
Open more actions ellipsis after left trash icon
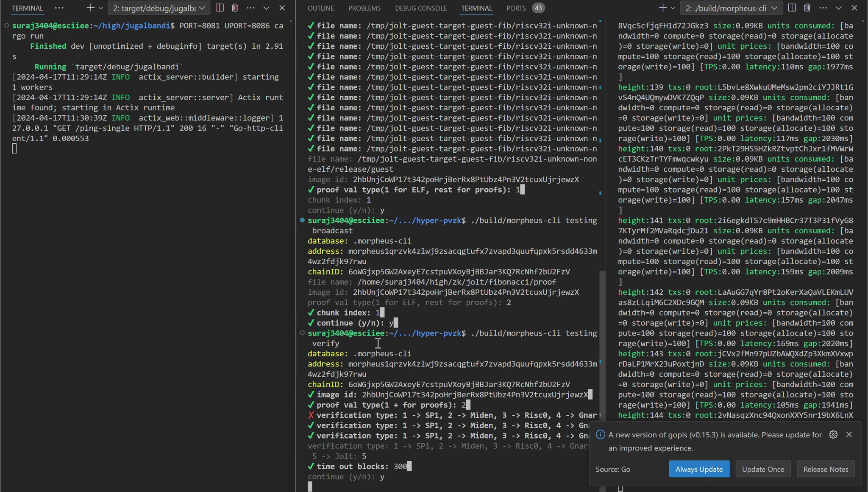[x=251, y=8]
